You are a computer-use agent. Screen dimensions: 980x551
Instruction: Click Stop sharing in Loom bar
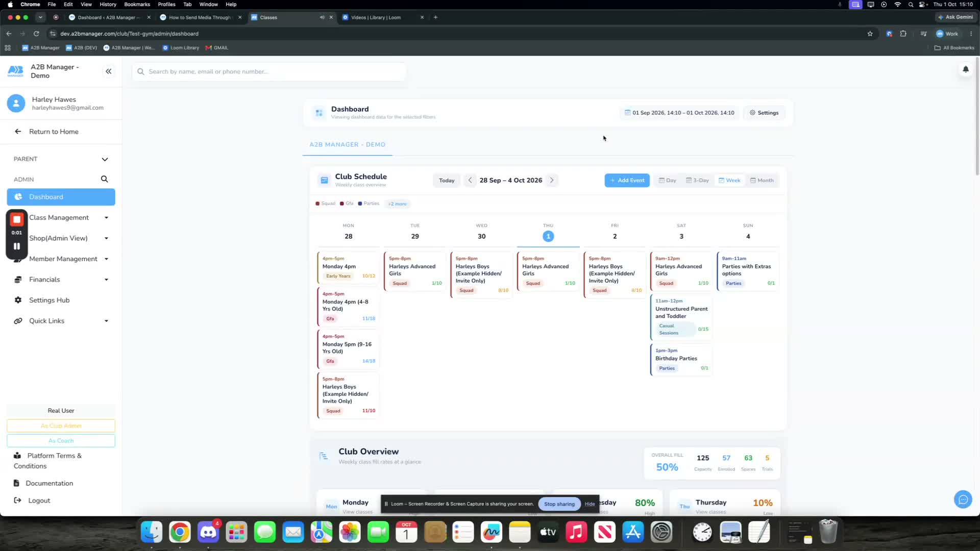pyautogui.click(x=559, y=504)
